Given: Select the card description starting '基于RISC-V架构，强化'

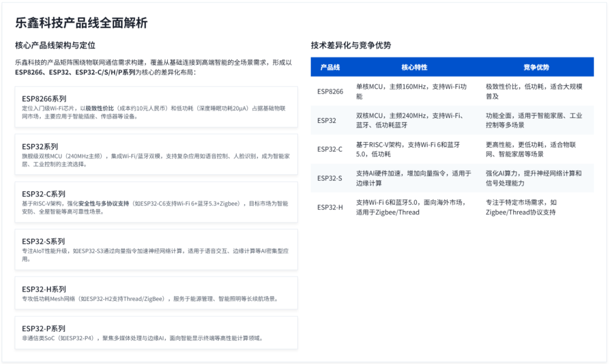Looking at the screenshot, I should pos(155,208).
